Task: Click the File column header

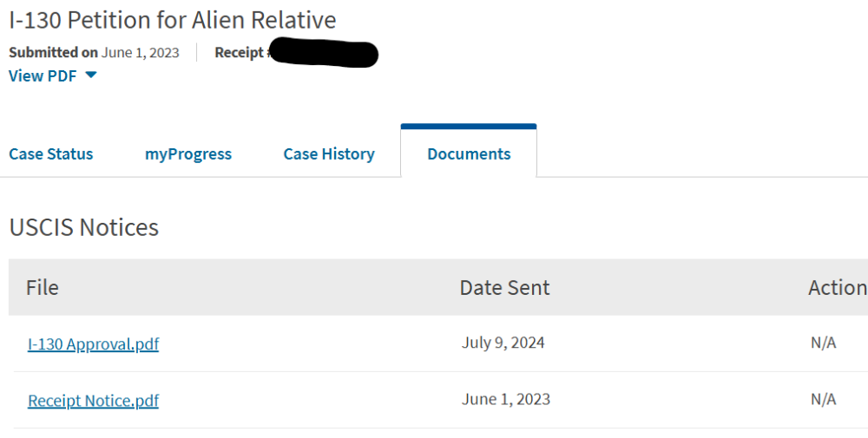Action: tap(43, 288)
